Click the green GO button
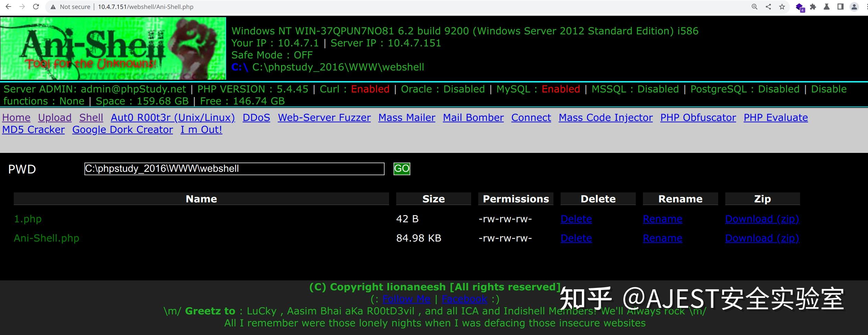Image resolution: width=868 pixels, height=335 pixels. point(402,169)
